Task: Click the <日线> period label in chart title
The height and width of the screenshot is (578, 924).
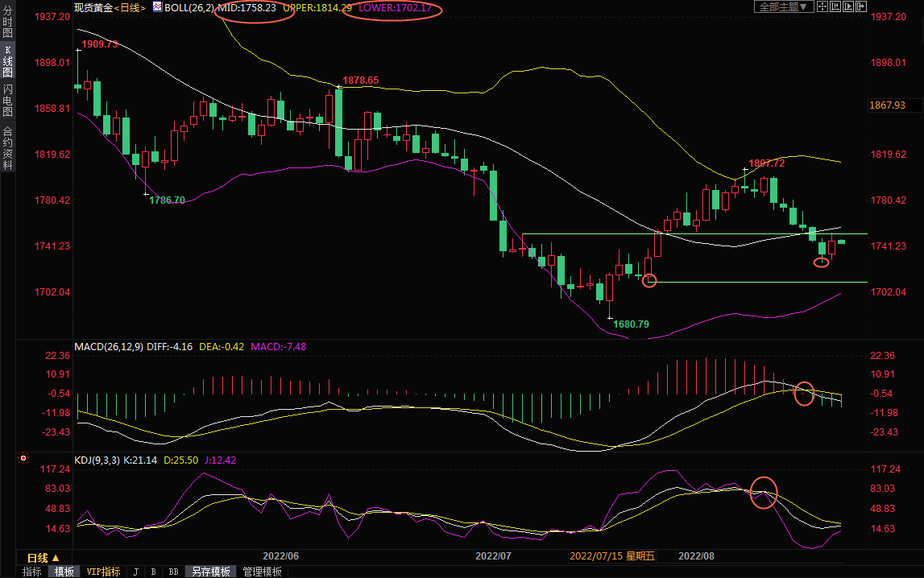Action: click(129, 7)
